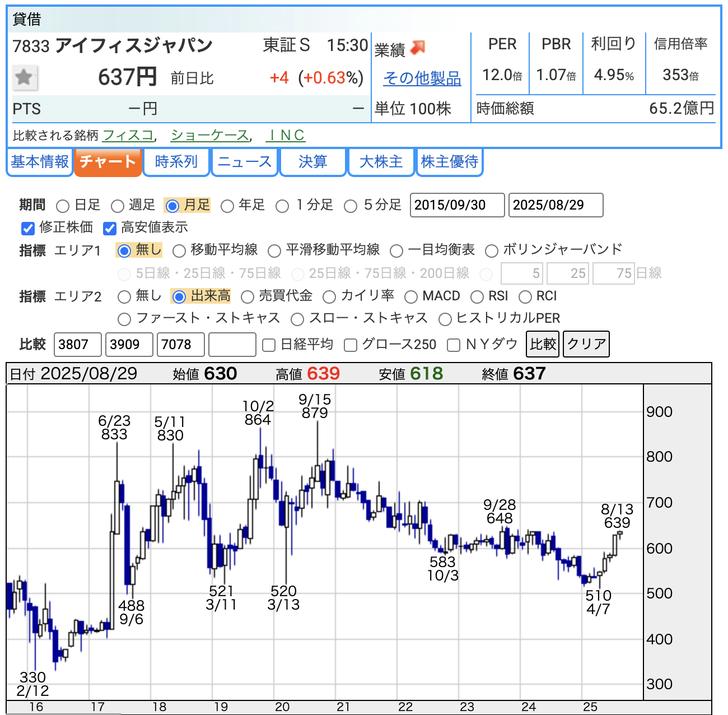Select 月足 period radio button
This screenshot has height=715, width=728.
pos(172,206)
